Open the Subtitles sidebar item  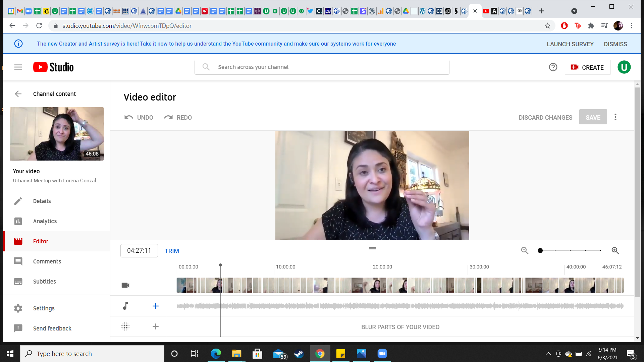click(44, 282)
